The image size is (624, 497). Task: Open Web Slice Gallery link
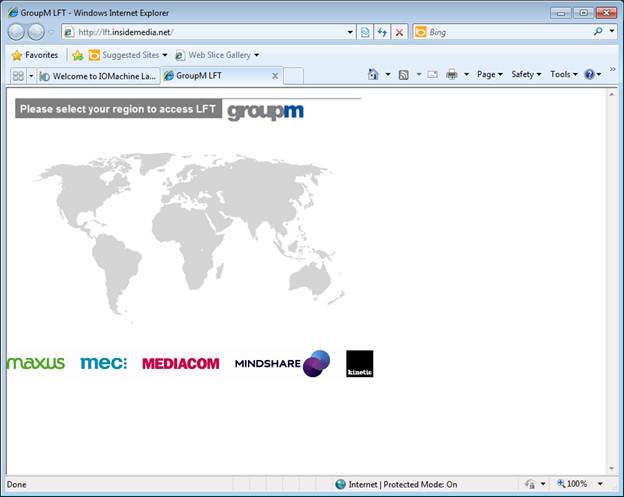(x=216, y=55)
